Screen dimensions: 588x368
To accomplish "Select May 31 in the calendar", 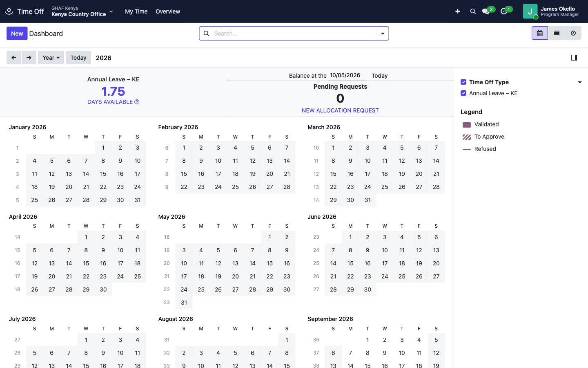I will click(184, 303).
